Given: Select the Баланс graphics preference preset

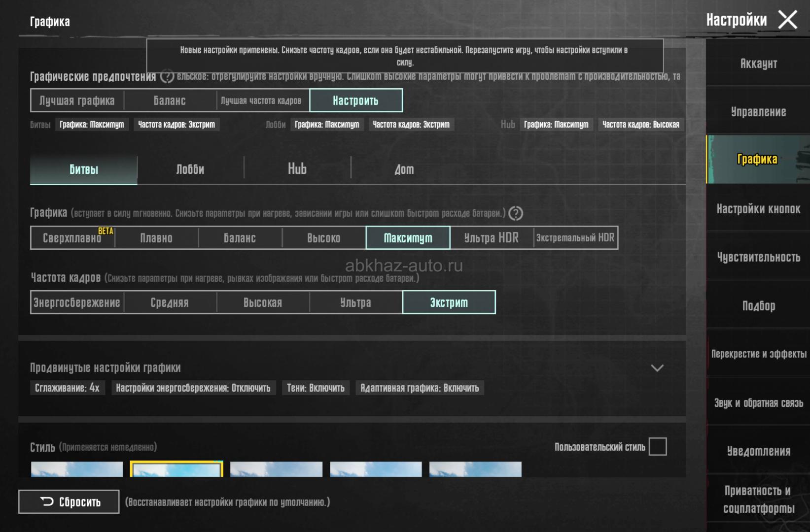Looking at the screenshot, I should [x=170, y=100].
